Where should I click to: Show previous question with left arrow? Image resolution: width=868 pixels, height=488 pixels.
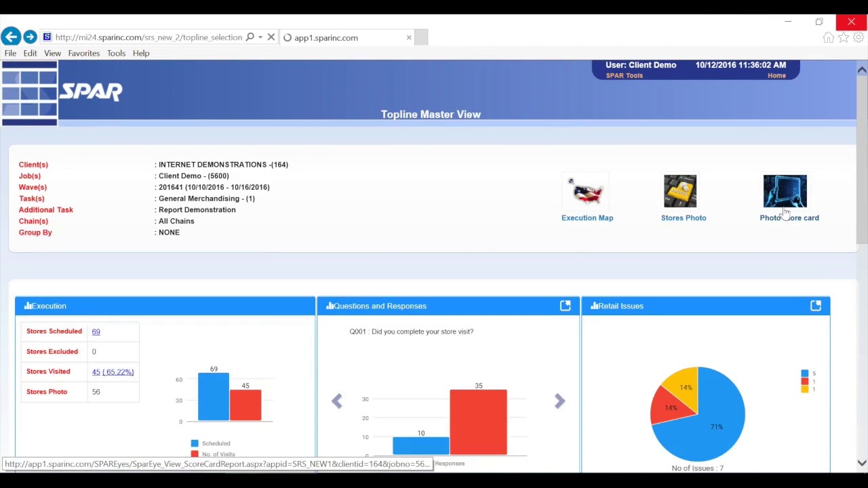pos(337,401)
